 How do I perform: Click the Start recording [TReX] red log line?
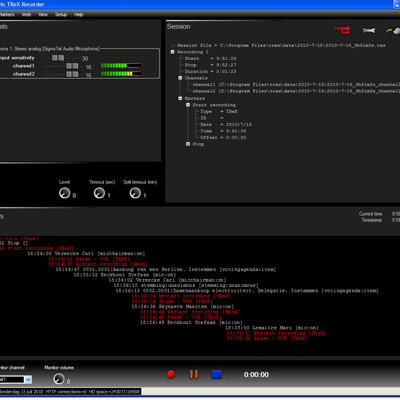(x=37, y=248)
